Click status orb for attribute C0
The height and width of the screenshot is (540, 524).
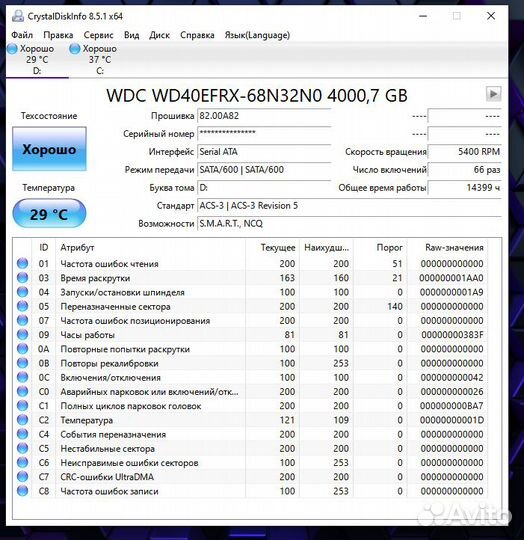point(22,391)
